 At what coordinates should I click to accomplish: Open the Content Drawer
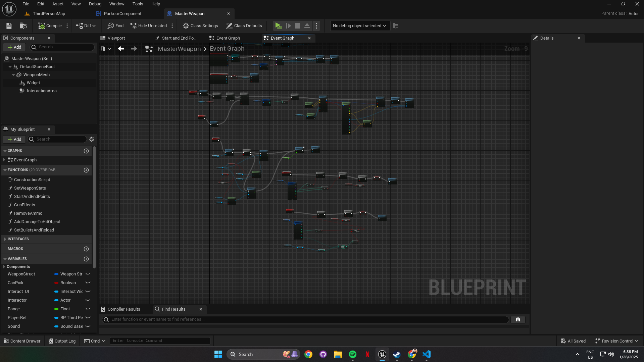point(22,341)
